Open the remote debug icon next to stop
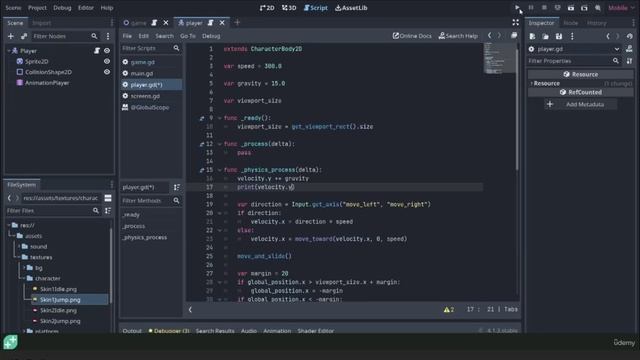640x360 pixels. pyautogui.click(x=558, y=7)
